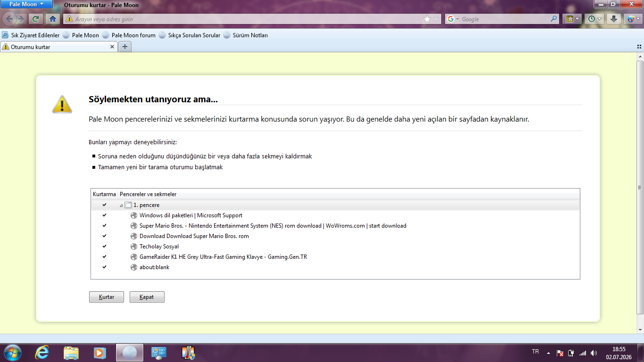Uncheck restore for the WoWroms Super Mario tab
Image resolution: width=644 pixels, height=362 pixels.
click(x=104, y=226)
